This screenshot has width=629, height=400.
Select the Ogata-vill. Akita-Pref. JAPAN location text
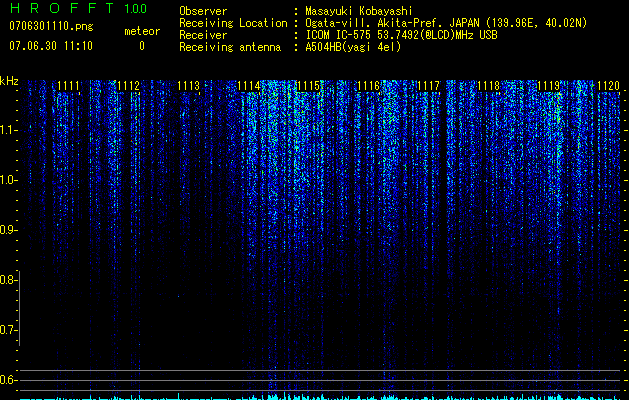click(x=446, y=23)
